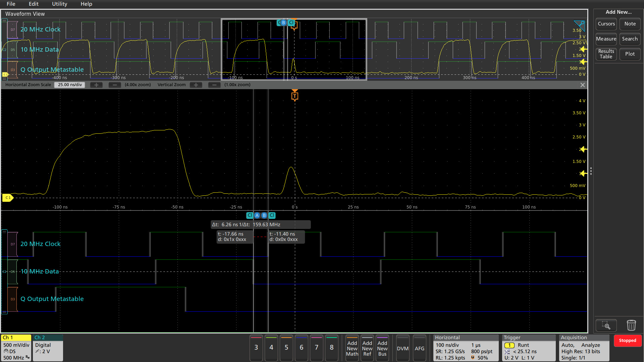Click the Cursors button in sidebar

click(605, 24)
